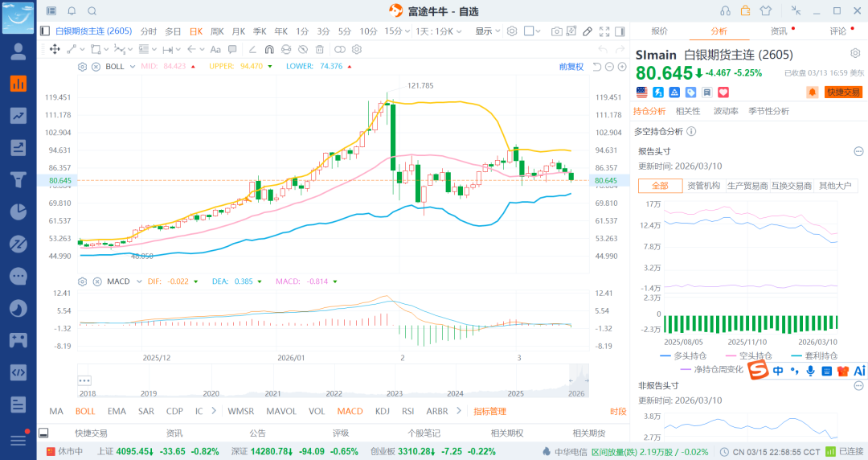Open the 显示 display dropdown
Viewport: 868px width, 460px height.
[487, 31]
